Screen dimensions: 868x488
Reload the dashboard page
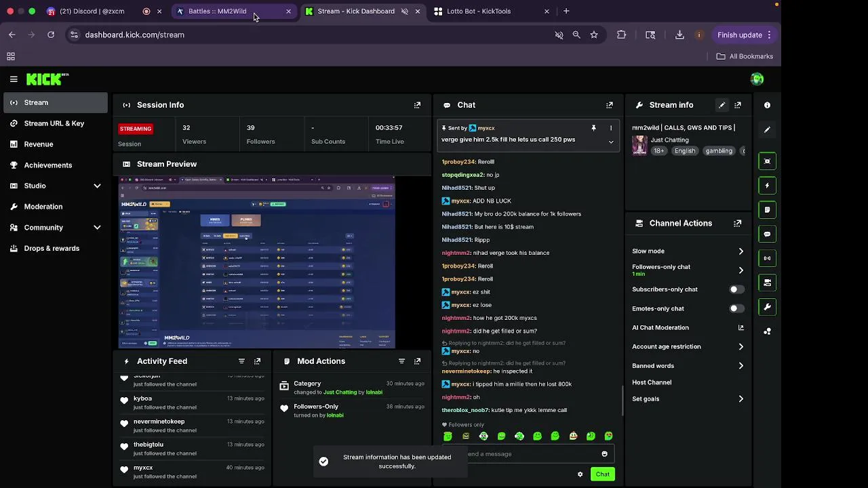pyautogui.click(x=50, y=35)
